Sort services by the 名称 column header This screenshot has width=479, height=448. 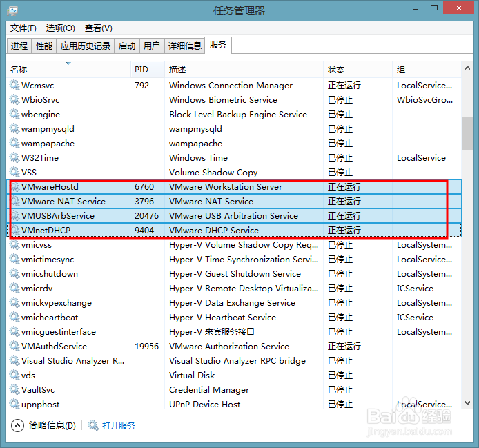click(68, 69)
